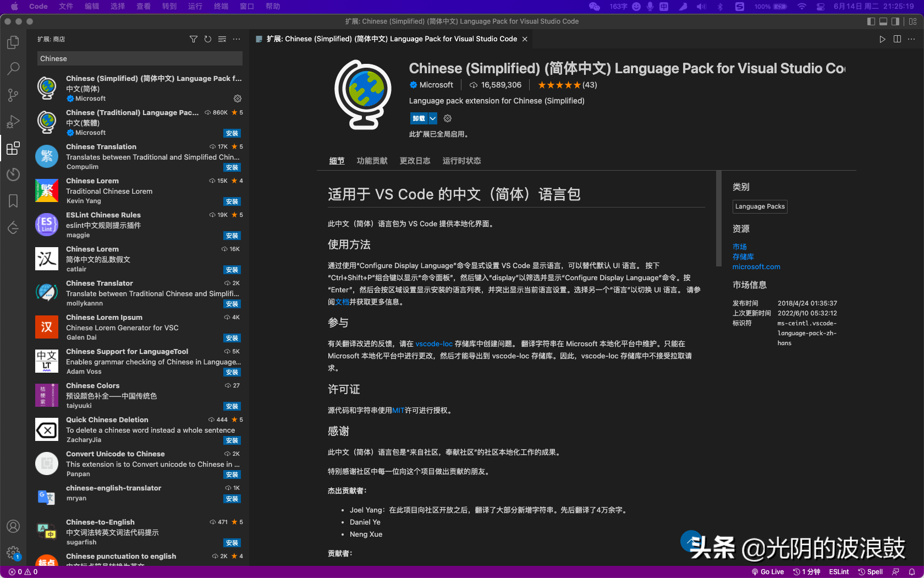924x578 pixels.
Task: Open the timeline/history icon in activity bar
Action: point(13,175)
